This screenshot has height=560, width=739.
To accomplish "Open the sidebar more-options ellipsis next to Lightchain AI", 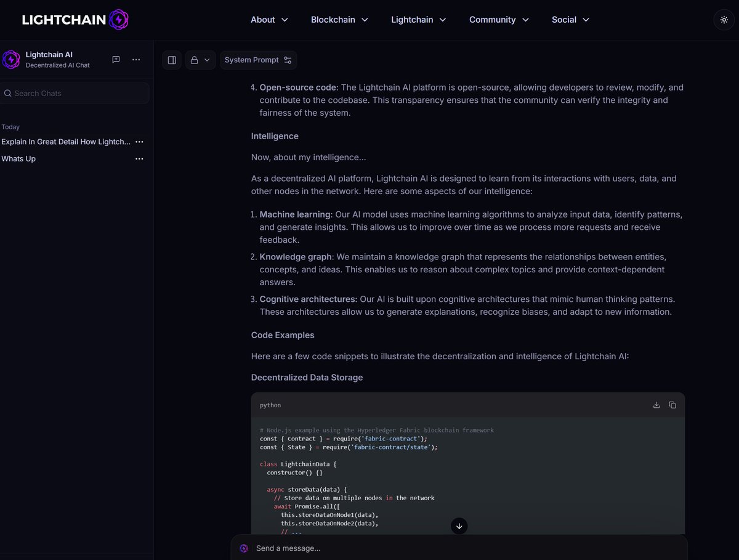I will tap(136, 60).
